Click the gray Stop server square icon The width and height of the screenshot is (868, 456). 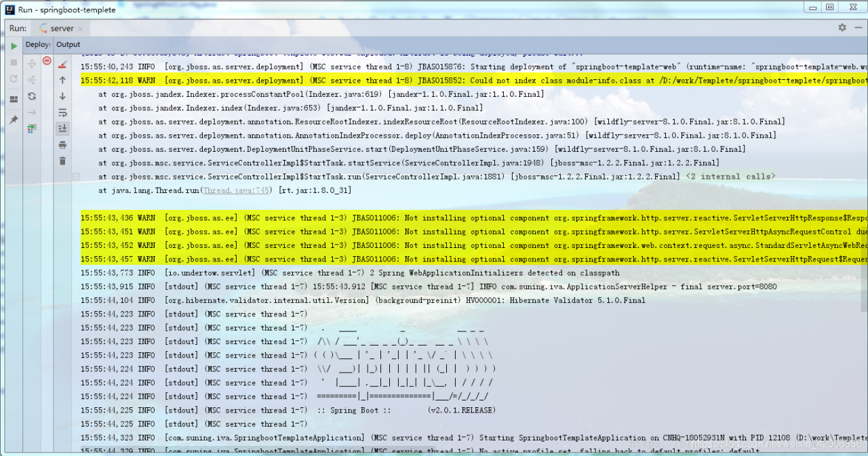click(x=14, y=62)
